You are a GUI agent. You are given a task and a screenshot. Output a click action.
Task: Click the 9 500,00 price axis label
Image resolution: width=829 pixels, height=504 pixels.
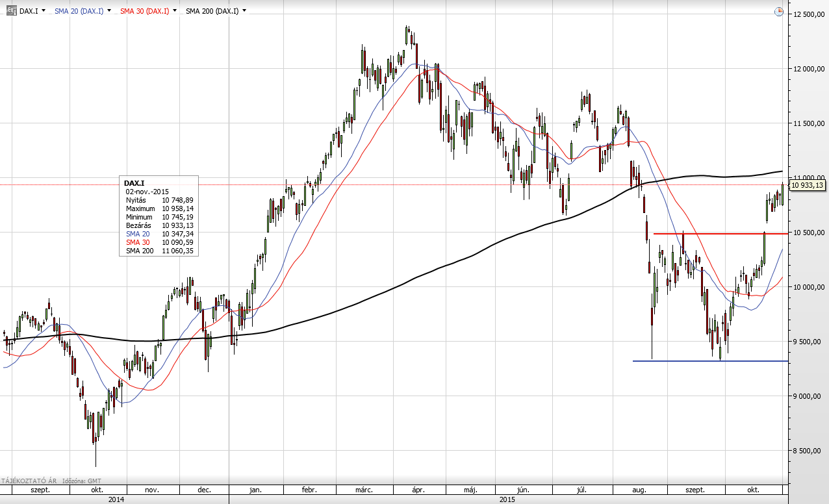coord(808,342)
